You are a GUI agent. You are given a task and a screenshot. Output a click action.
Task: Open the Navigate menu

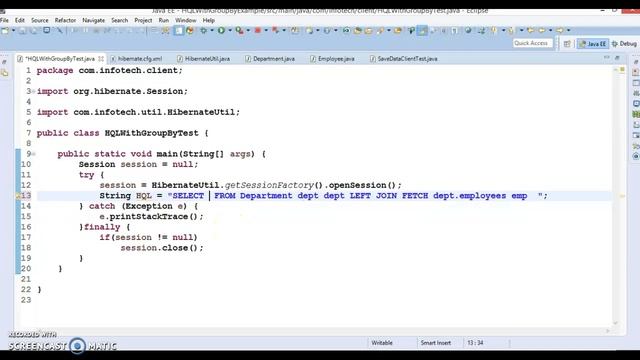coord(93,20)
